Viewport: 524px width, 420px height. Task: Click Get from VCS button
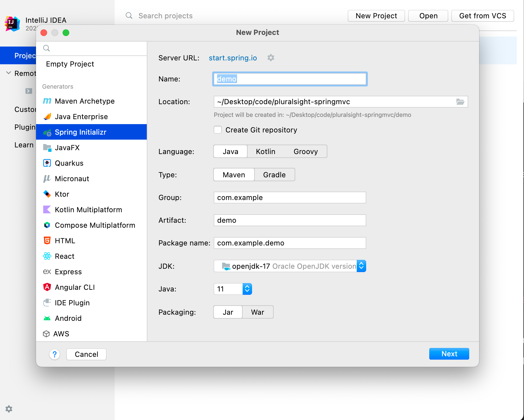coord(483,16)
